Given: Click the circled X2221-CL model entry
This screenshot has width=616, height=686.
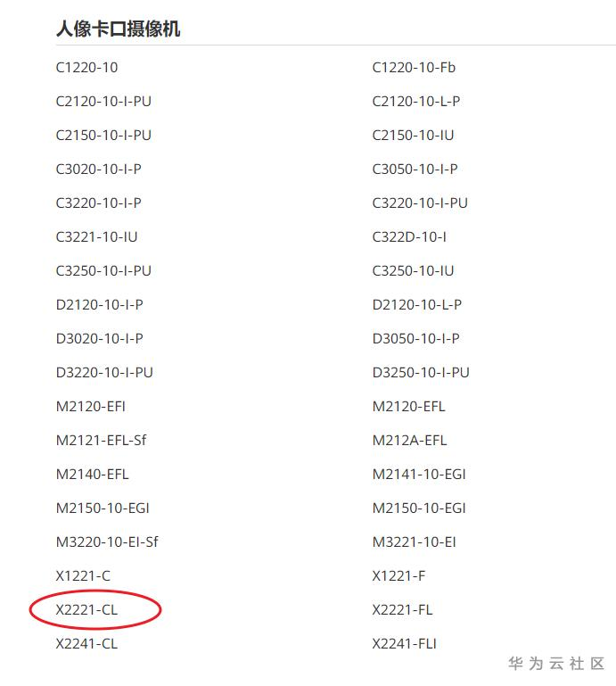Looking at the screenshot, I should pos(86,610).
